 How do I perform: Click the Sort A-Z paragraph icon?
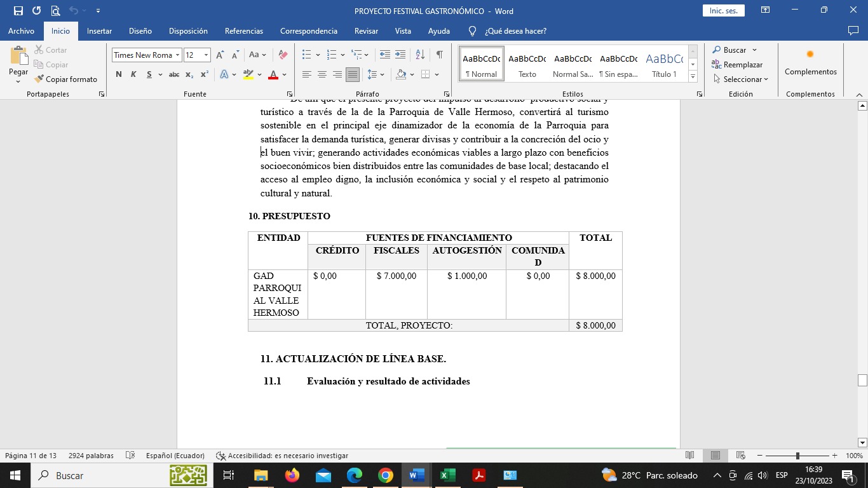tap(420, 55)
